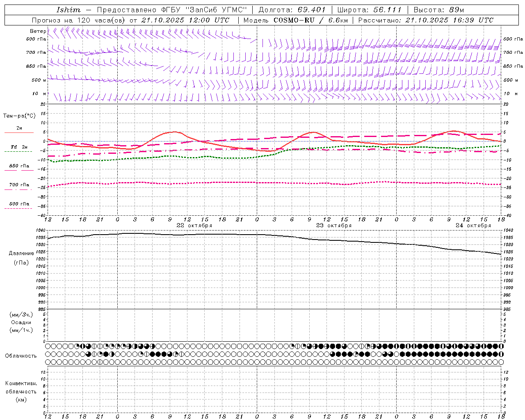The image size is (525, 420).
Task: Select the left-side "10 м" wind level label
Action: [x=39, y=94]
